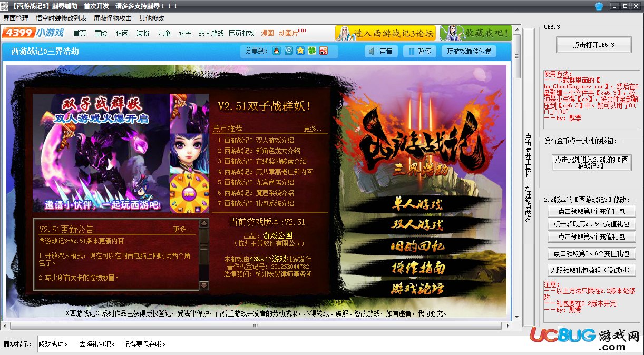Click the 游戏公国 publisher text
Image resolution: width=644 pixels, height=355 pixels.
point(278,235)
